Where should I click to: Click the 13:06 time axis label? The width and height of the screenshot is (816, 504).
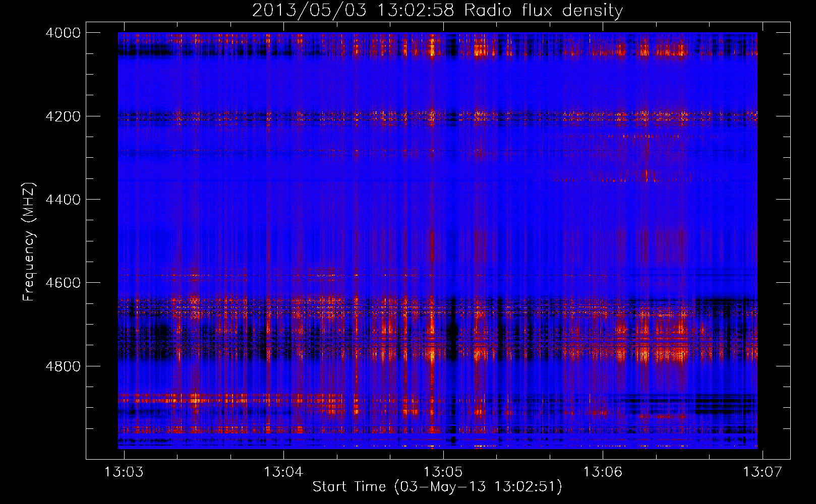point(603,472)
